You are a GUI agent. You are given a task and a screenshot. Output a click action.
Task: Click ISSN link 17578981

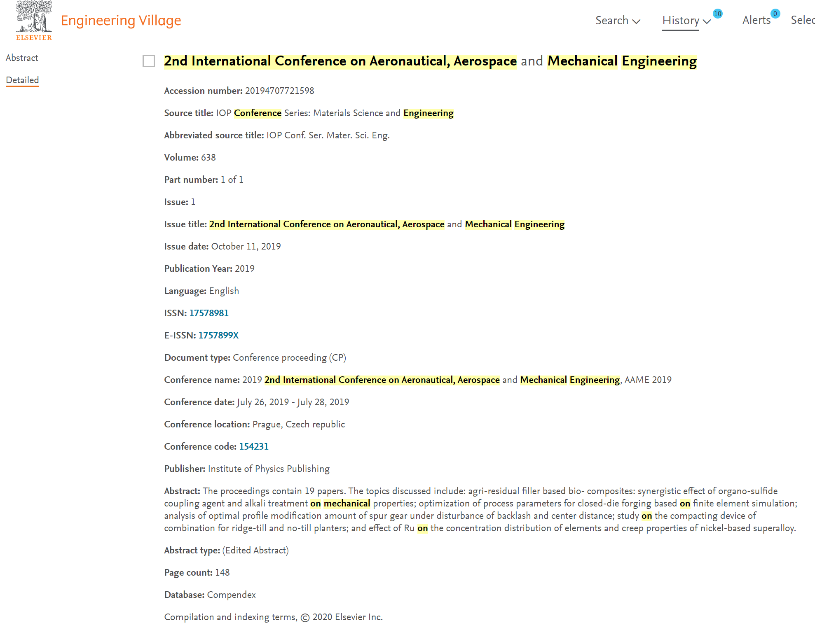point(209,313)
